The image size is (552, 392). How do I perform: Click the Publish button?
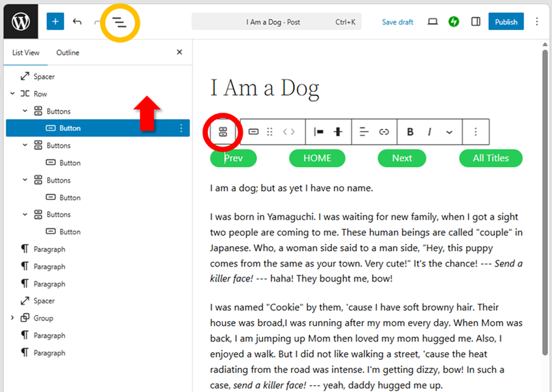(x=506, y=22)
